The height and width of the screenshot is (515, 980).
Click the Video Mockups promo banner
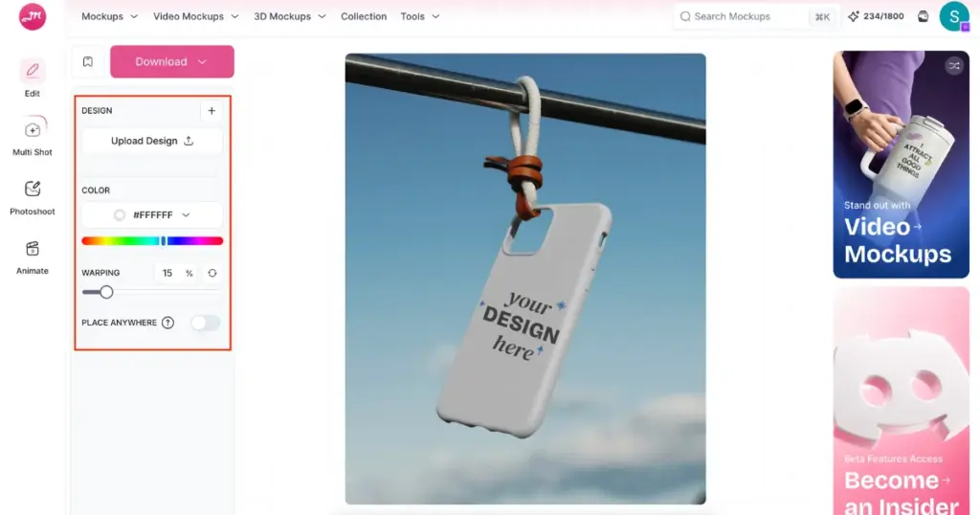coord(902,165)
